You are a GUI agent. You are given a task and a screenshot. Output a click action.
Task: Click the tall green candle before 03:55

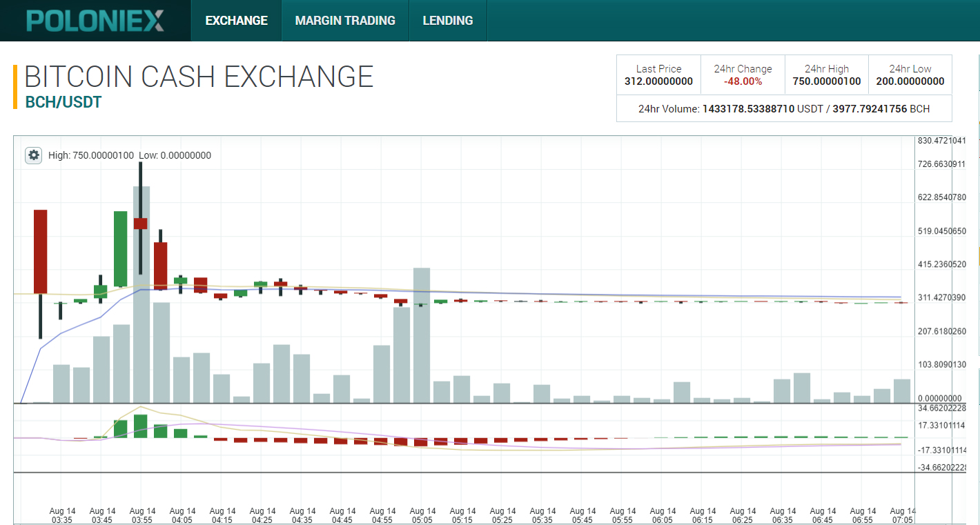point(121,248)
